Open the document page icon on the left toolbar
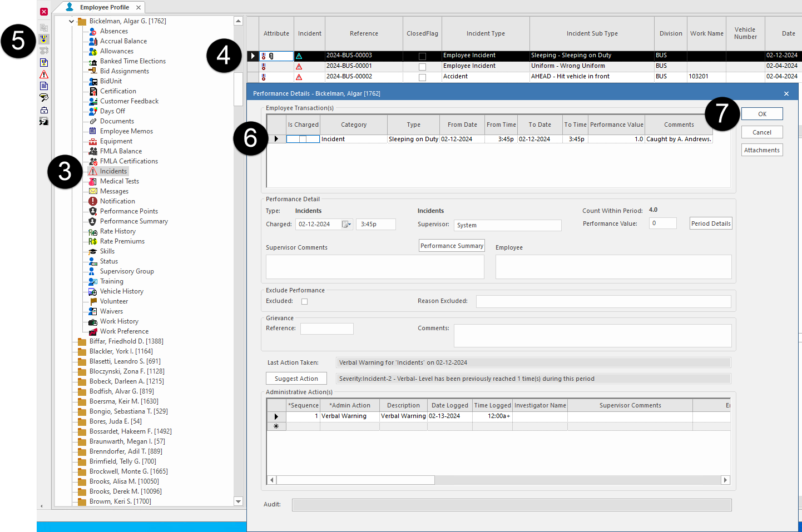 pyautogui.click(x=44, y=86)
